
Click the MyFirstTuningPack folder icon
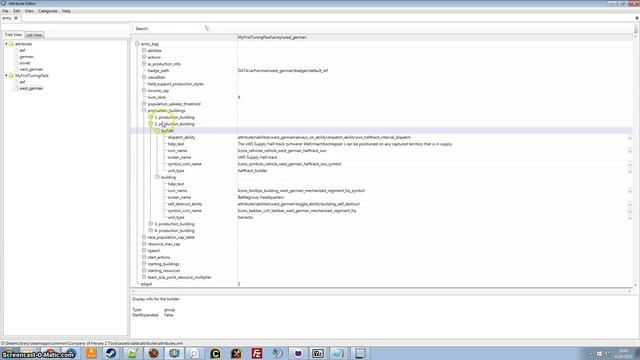(x=11, y=76)
